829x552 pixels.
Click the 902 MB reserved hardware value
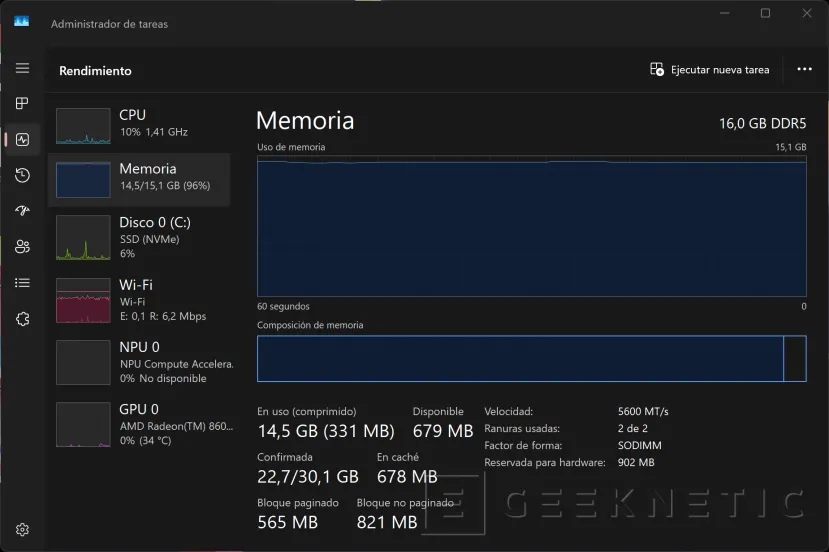click(636, 463)
